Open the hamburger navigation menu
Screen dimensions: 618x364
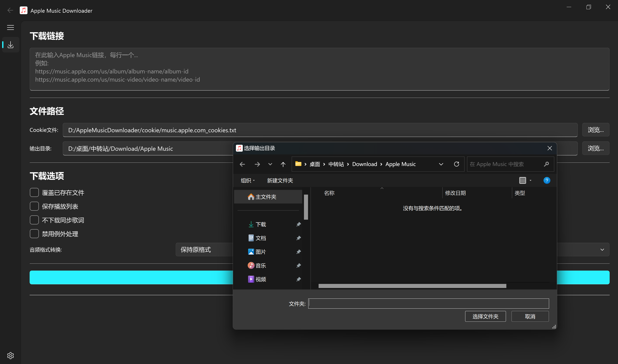click(x=10, y=27)
